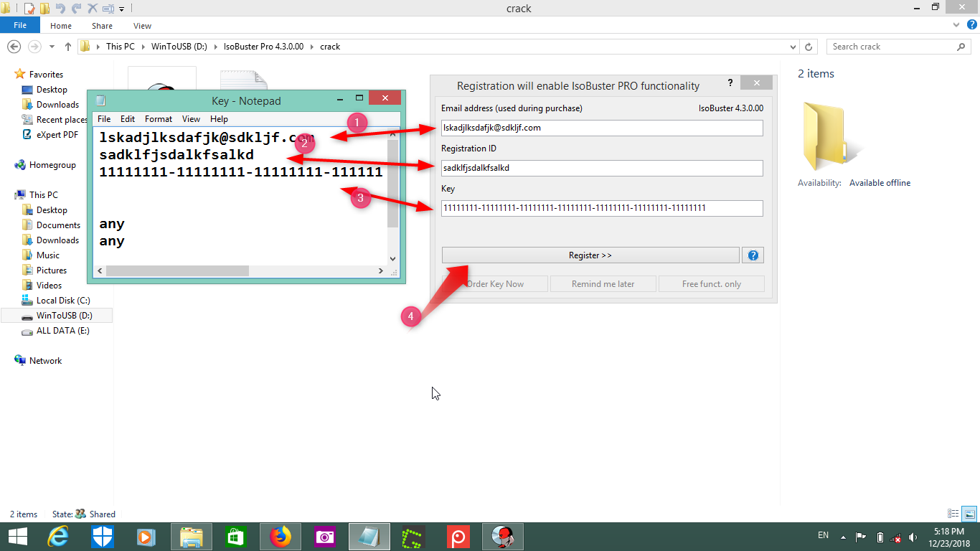Click the question mark in registration dialog title
Image resolution: width=980 pixels, height=551 pixels.
click(730, 83)
